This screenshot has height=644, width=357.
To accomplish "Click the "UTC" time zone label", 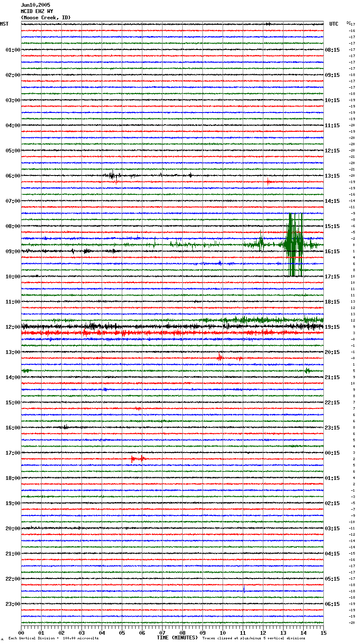I will coord(334,24).
